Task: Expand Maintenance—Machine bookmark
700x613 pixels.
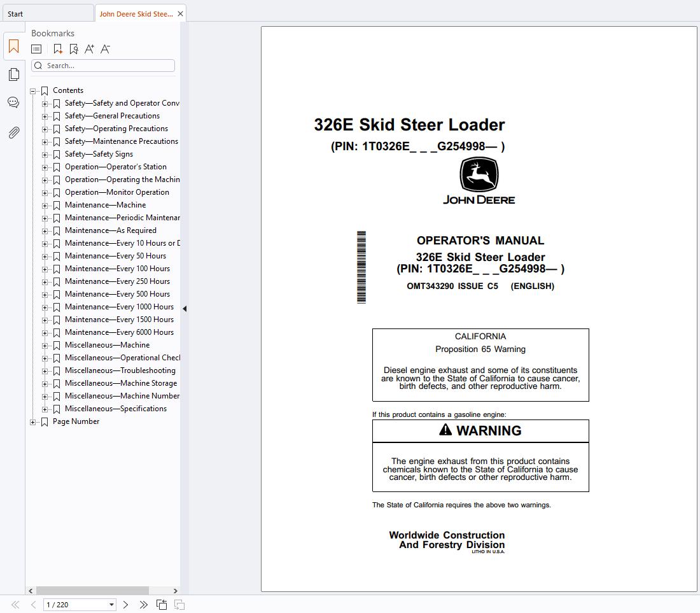Action: click(x=45, y=206)
